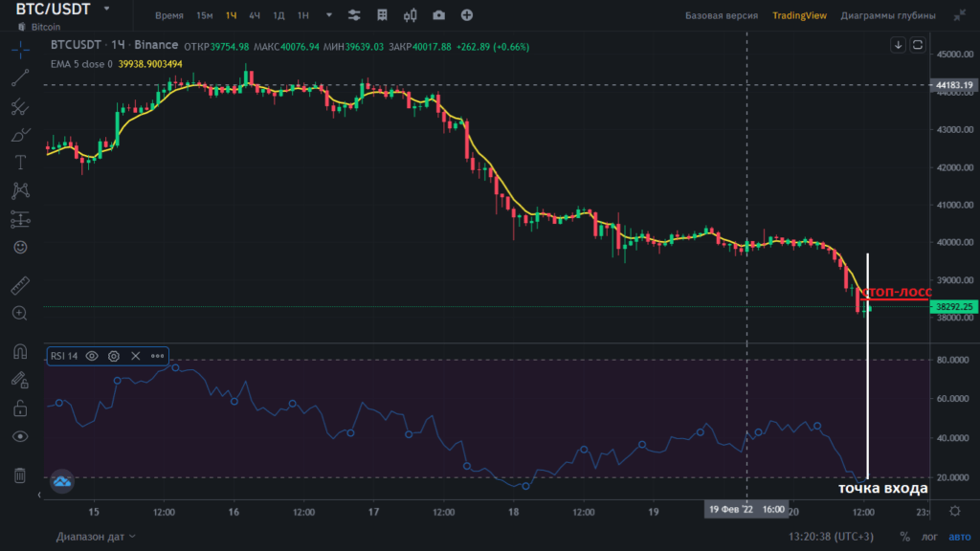Toggle hide all drawings eye in sidebar
980x551 pixels.
click(20, 436)
